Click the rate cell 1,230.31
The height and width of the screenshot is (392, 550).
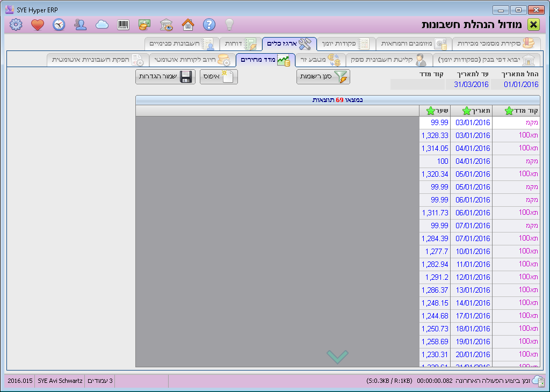[x=435, y=355]
